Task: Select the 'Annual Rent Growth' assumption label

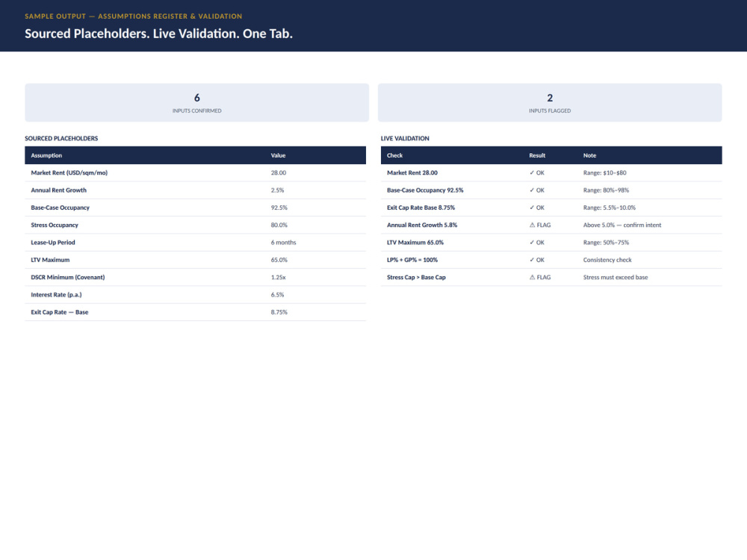Action: (58, 190)
